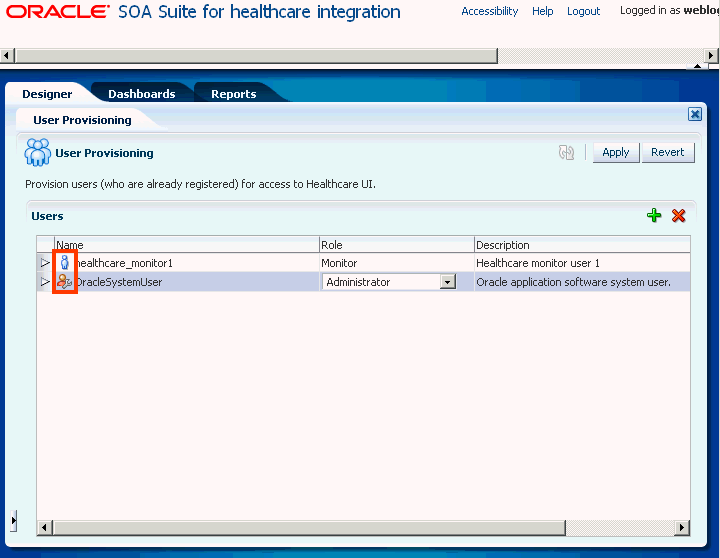Click the red X Delete user icon

click(678, 215)
